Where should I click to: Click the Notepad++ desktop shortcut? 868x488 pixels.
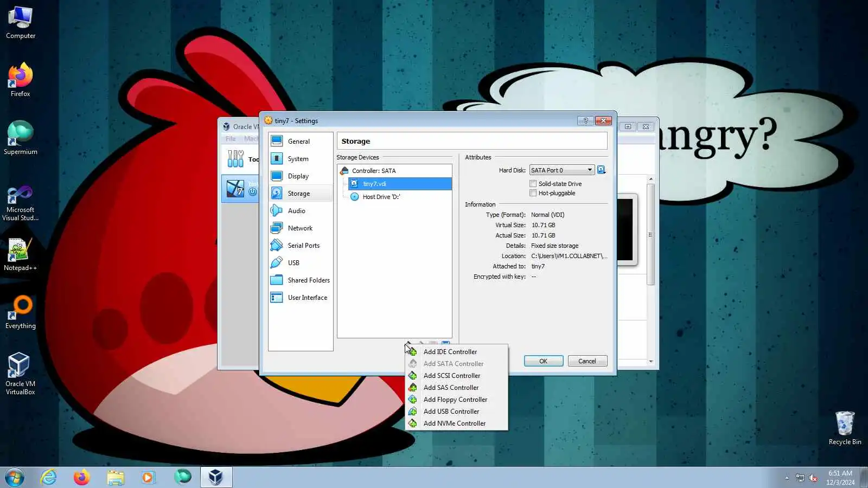tap(21, 254)
